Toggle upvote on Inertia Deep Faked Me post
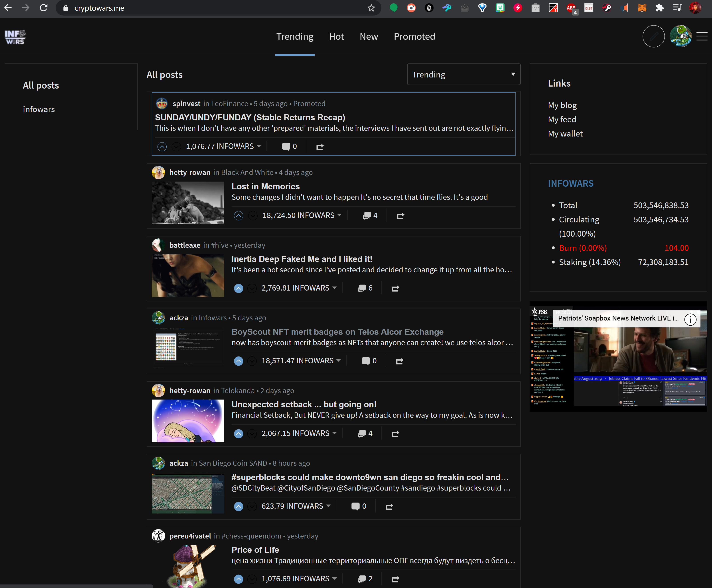This screenshot has height=588, width=712. [238, 288]
